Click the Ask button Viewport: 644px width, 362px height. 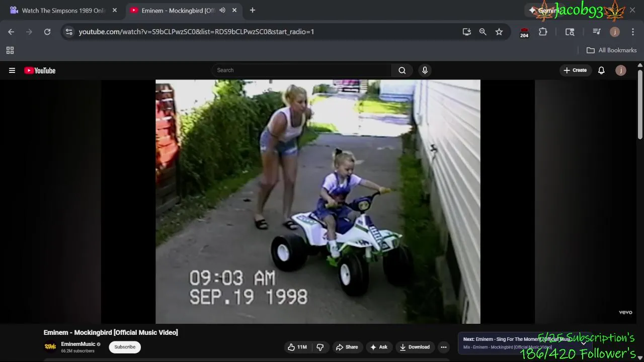(x=379, y=347)
